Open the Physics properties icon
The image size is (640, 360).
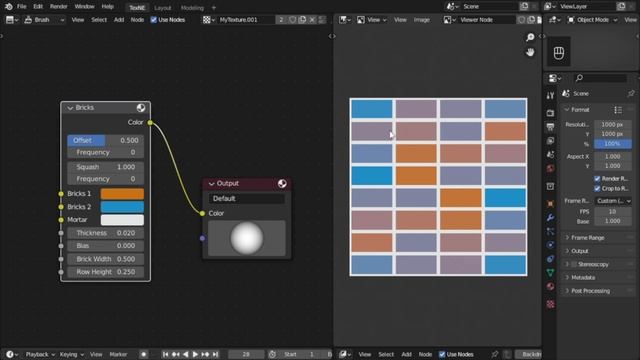point(550,245)
